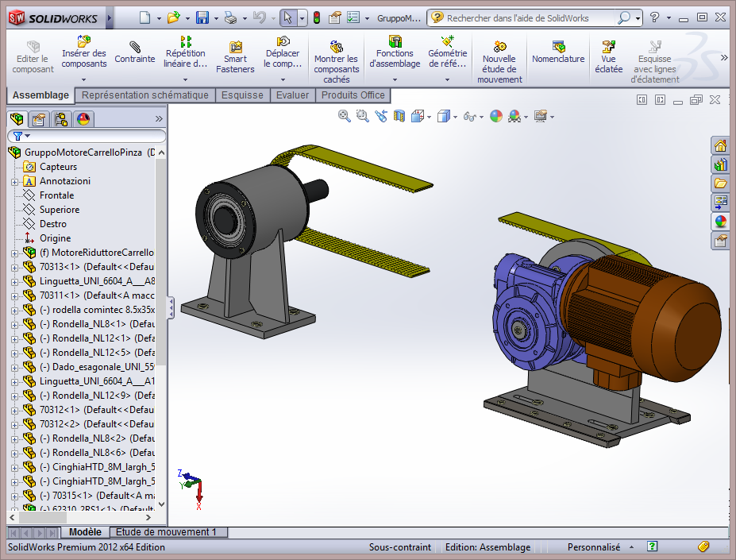Screen dimensions: 736x560
Task: Expand the Annotazioni tree node
Action: 14,181
